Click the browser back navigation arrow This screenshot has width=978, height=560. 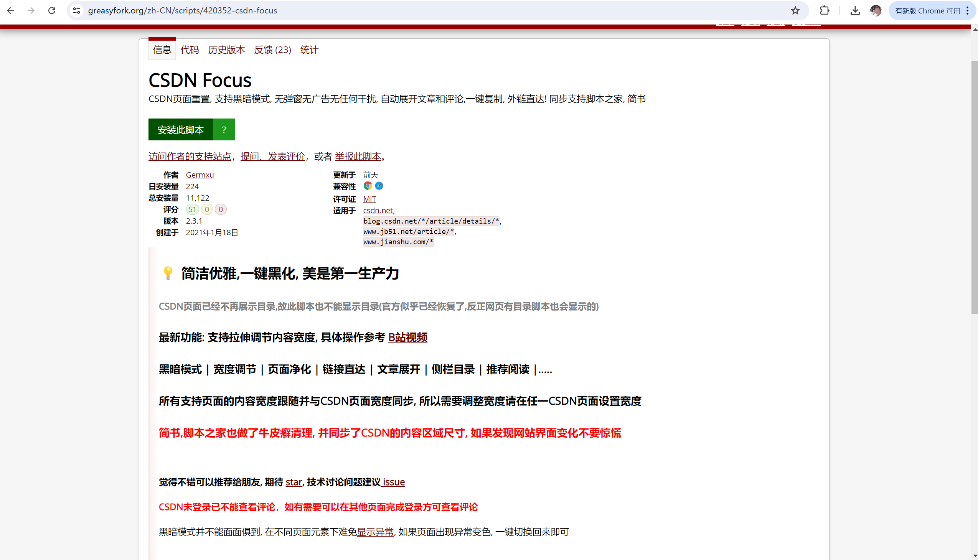click(x=10, y=10)
